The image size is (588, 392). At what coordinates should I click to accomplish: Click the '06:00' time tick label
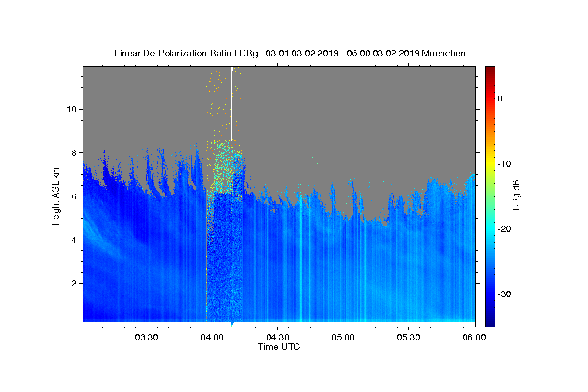coord(474,338)
